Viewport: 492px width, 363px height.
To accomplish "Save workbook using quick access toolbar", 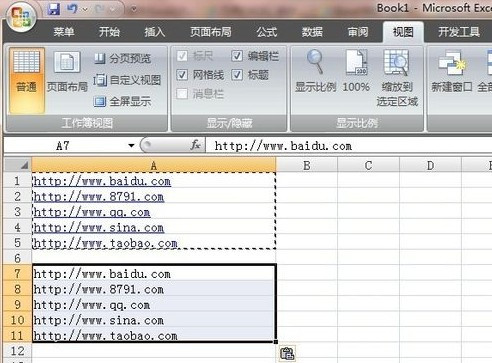I will pyautogui.click(x=54, y=9).
